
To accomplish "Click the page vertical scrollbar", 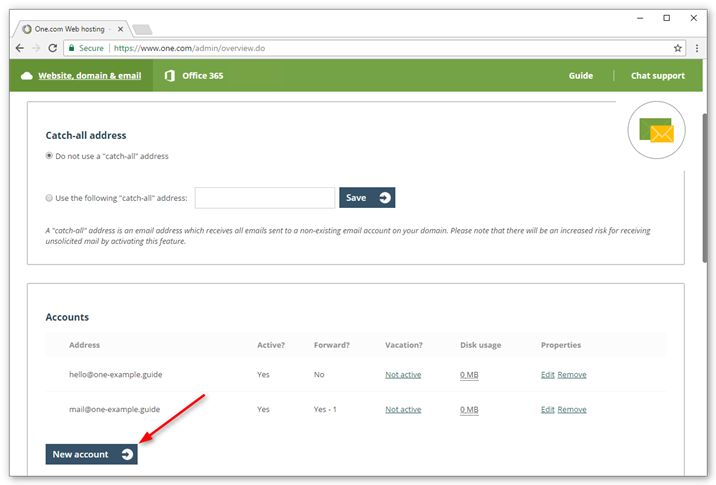I will (x=705, y=187).
